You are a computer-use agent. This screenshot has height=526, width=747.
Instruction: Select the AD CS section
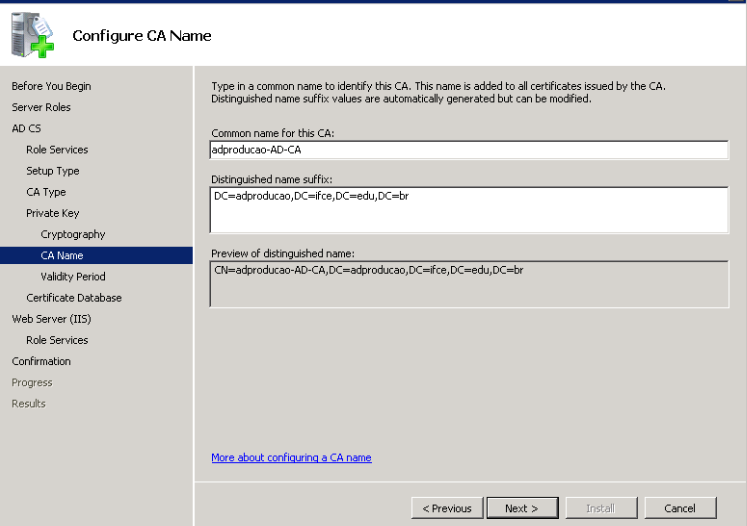[x=26, y=128]
